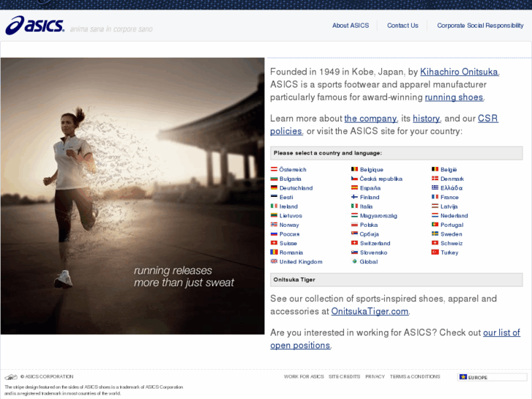Image resolution: width=532 pixels, height=399 pixels.
Task: Click the España flag icon
Action: point(354,187)
